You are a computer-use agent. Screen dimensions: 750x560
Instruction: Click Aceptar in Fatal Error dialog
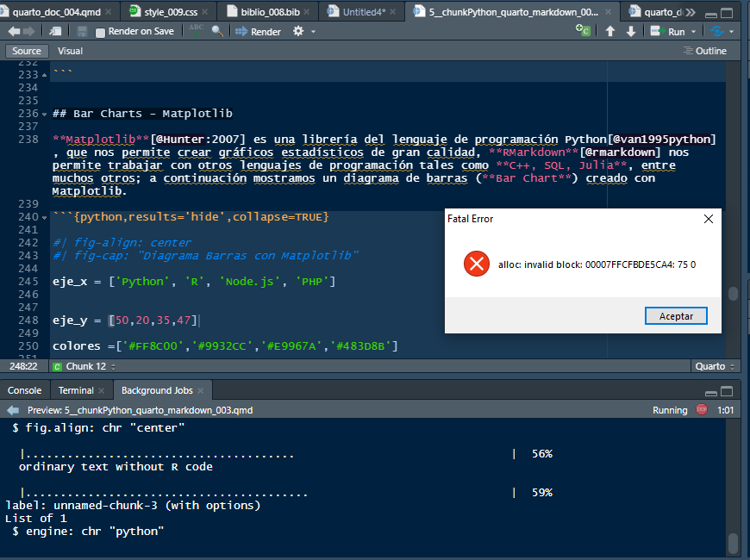tap(676, 316)
